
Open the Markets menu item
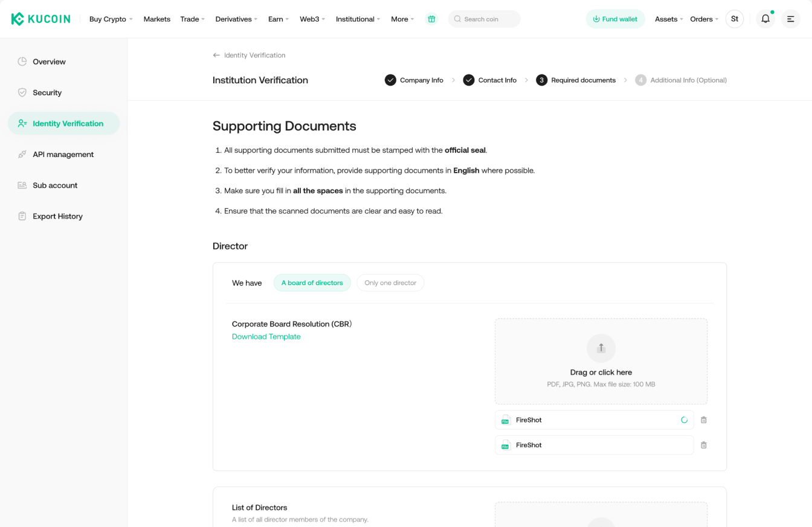point(156,19)
